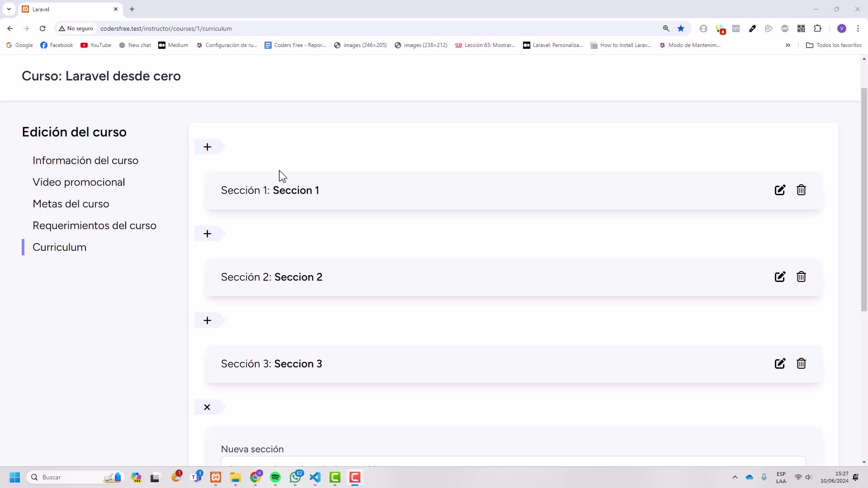Edit Sección 2 with the pencil icon

point(780,277)
